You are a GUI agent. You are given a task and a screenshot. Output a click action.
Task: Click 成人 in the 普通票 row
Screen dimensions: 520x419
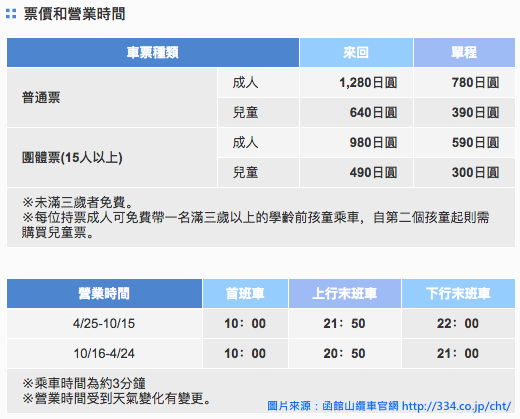click(x=245, y=83)
